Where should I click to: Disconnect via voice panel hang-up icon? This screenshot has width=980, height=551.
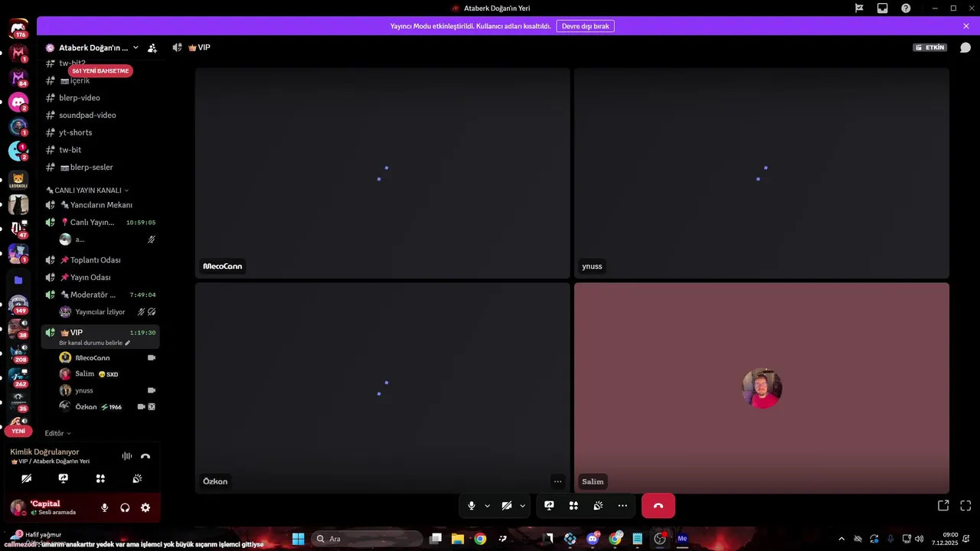[x=145, y=456]
